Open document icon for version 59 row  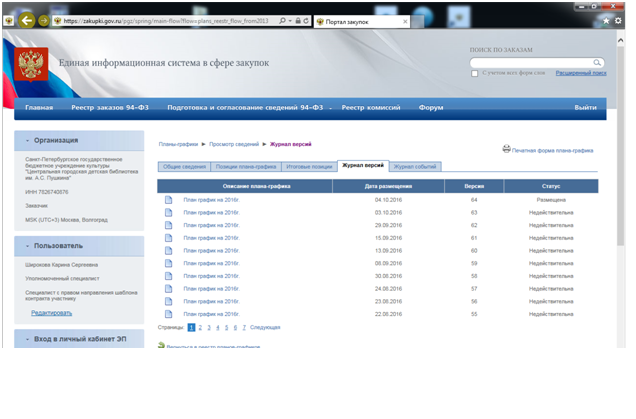[168, 263]
